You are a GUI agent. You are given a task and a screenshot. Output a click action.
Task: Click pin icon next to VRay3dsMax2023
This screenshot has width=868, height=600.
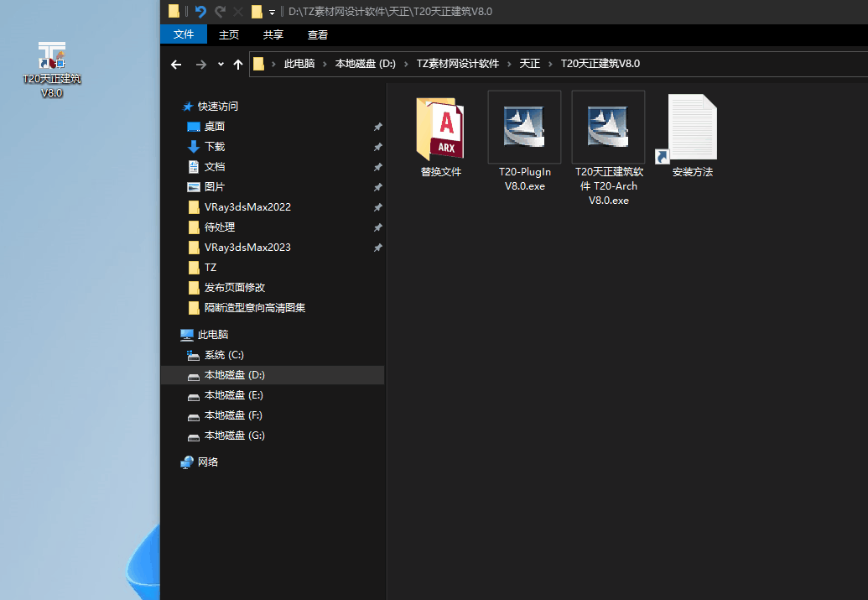point(377,248)
